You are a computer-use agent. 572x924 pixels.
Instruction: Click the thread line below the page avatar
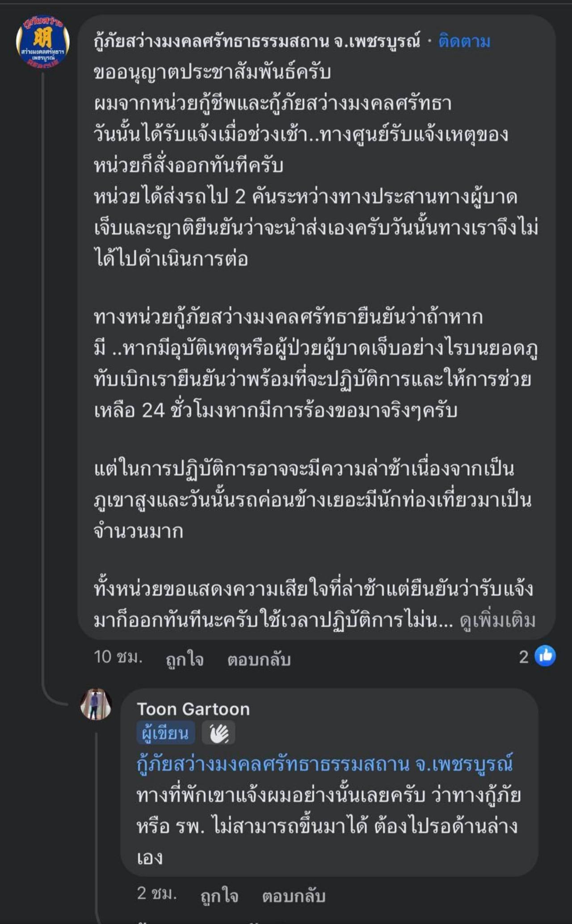43,358
